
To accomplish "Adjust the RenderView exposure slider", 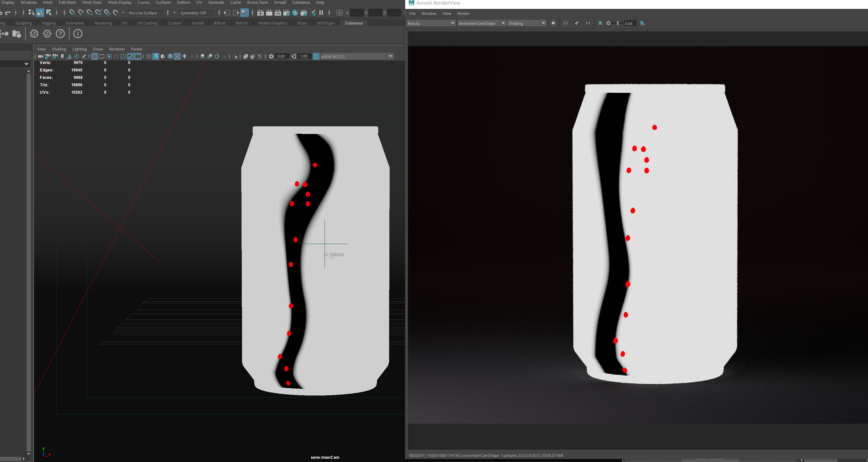I will click(617, 23).
